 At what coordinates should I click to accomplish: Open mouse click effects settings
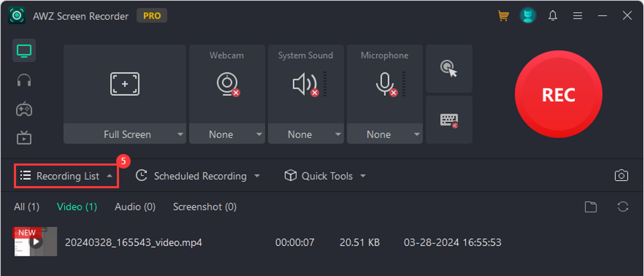coord(449,68)
